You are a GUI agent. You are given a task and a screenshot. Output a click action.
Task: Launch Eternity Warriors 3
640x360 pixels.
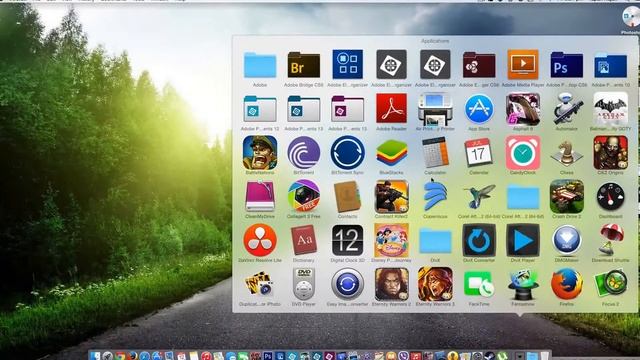click(435, 284)
